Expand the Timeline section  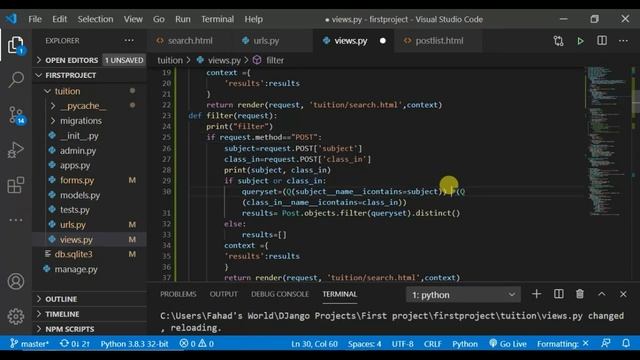point(90,314)
